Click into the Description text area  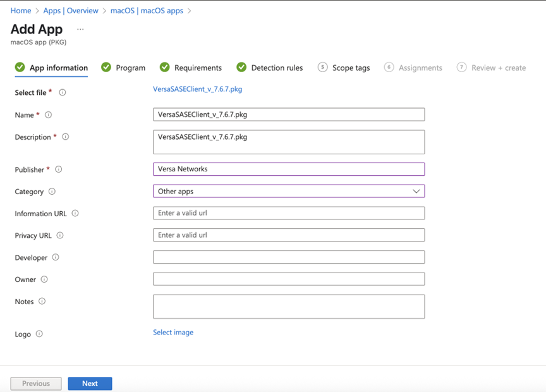[289, 142]
